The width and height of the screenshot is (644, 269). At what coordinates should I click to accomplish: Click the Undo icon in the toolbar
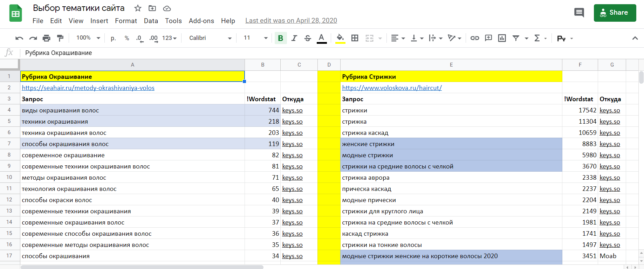pos(19,38)
